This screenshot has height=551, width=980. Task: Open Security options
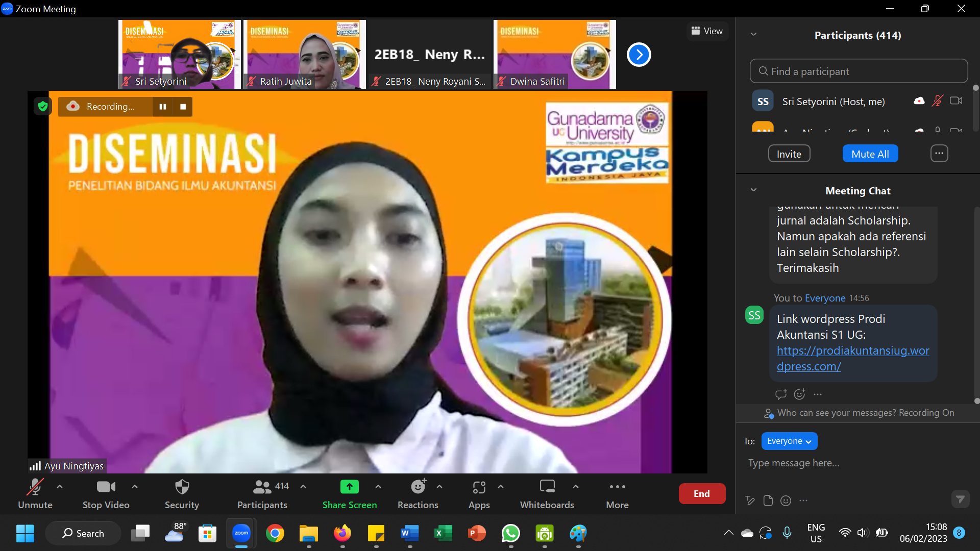182,494
